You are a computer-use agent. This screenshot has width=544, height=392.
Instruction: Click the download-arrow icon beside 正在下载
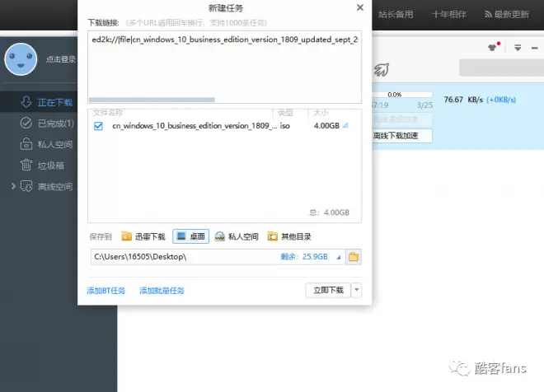[26, 102]
